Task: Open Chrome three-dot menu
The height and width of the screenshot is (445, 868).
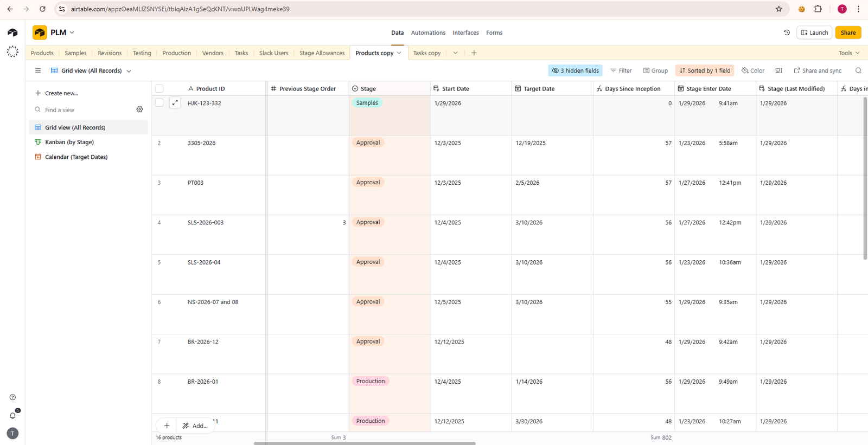Action: tap(858, 9)
